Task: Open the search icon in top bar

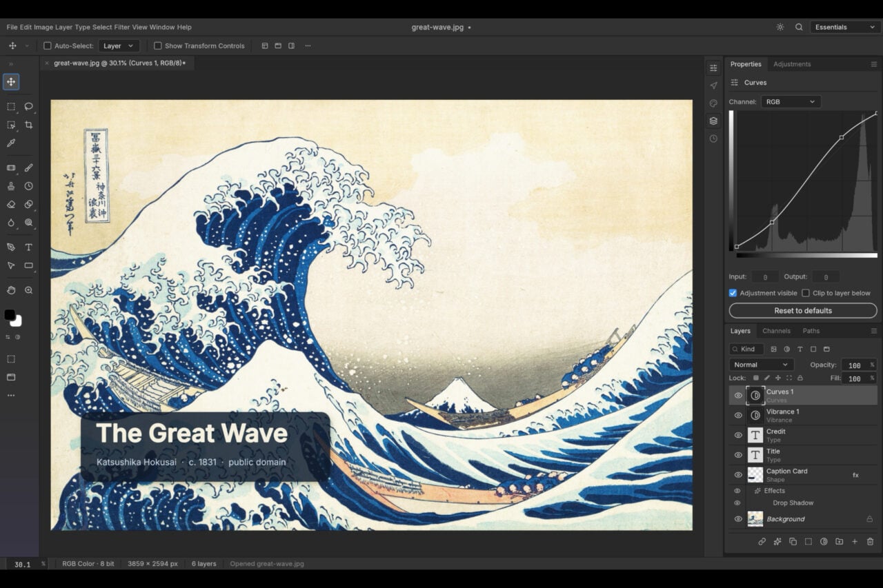Action: pyautogui.click(x=799, y=27)
